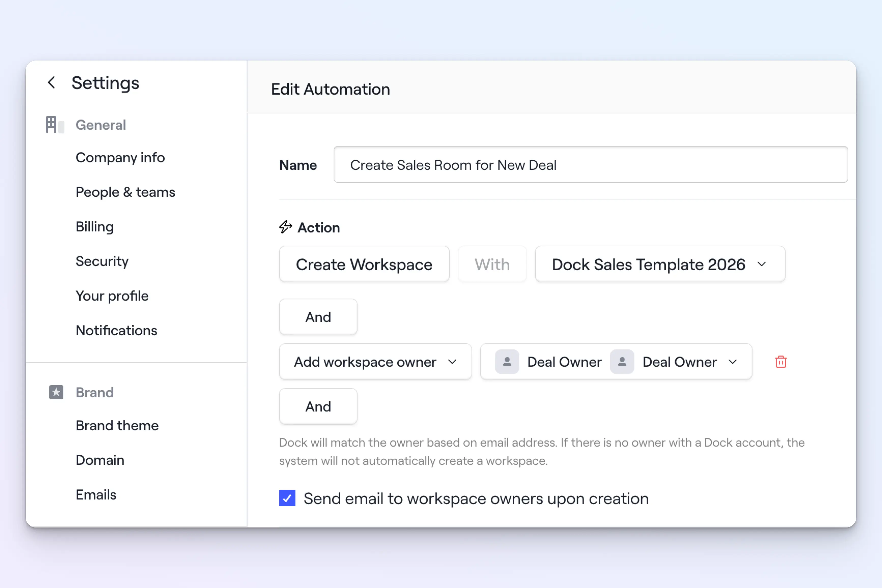The image size is (882, 588).
Task: Expand the Add workspace owner dropdown
Action: (375, 362)
